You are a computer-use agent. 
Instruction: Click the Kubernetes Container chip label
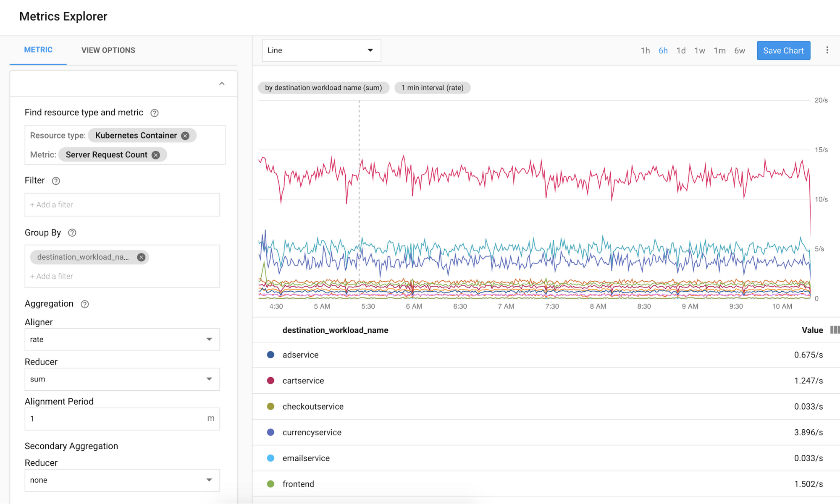click(x=136, y=136)
